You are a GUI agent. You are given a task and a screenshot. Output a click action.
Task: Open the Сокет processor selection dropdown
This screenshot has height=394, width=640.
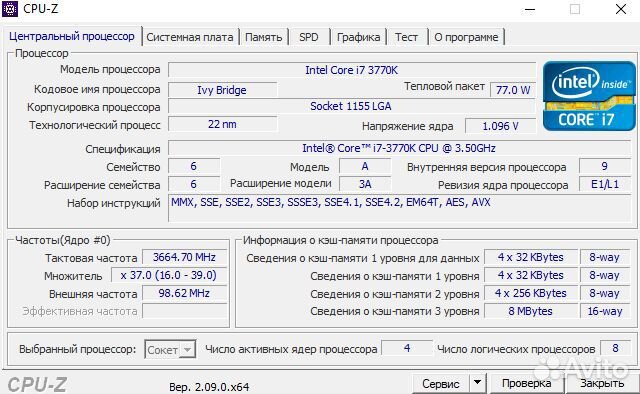click(x=170, y=350)
